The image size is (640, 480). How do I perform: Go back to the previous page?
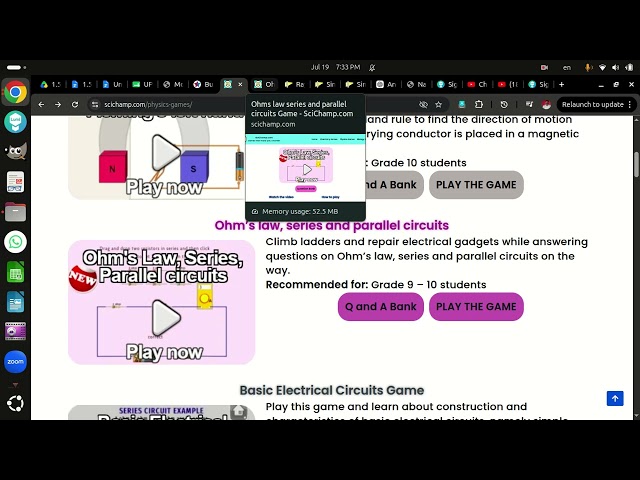coord(41,104)
